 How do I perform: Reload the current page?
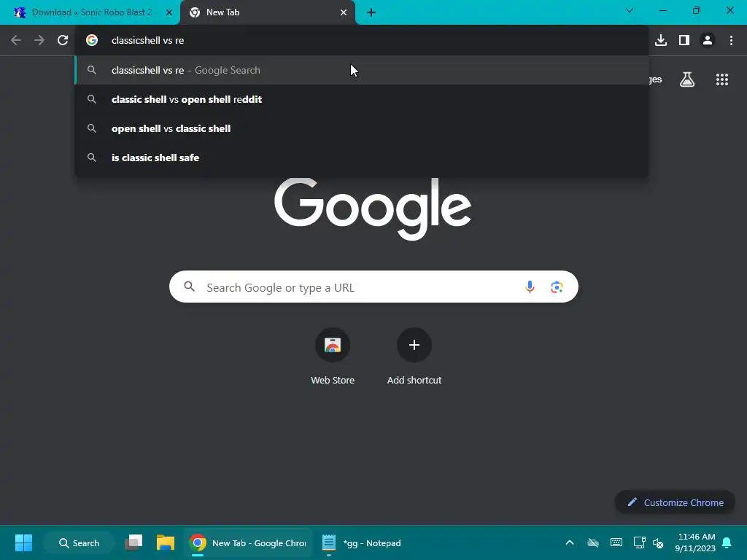pos(63,40)
